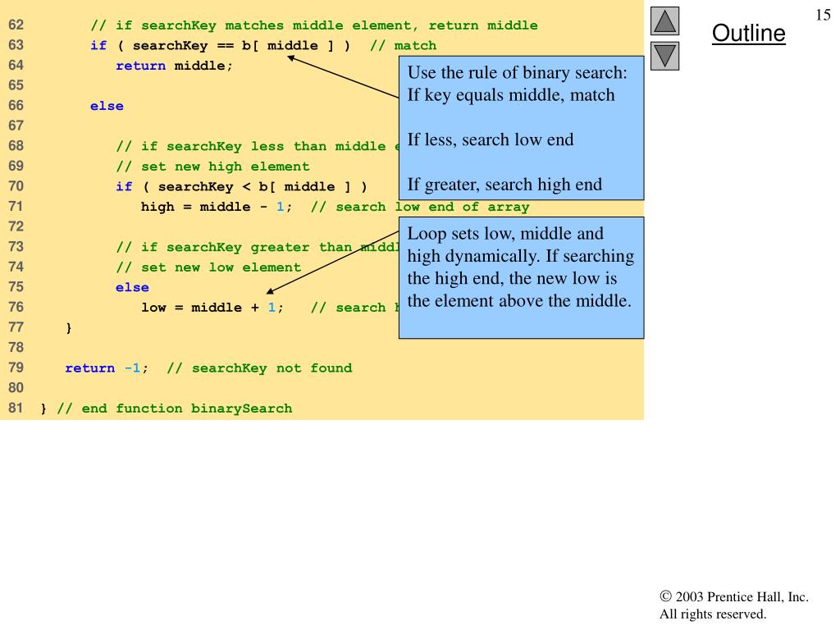The width and height of the screenshot is (840, 630).
Task: Click 'If less, search low end' note
Action: [491, 139]
